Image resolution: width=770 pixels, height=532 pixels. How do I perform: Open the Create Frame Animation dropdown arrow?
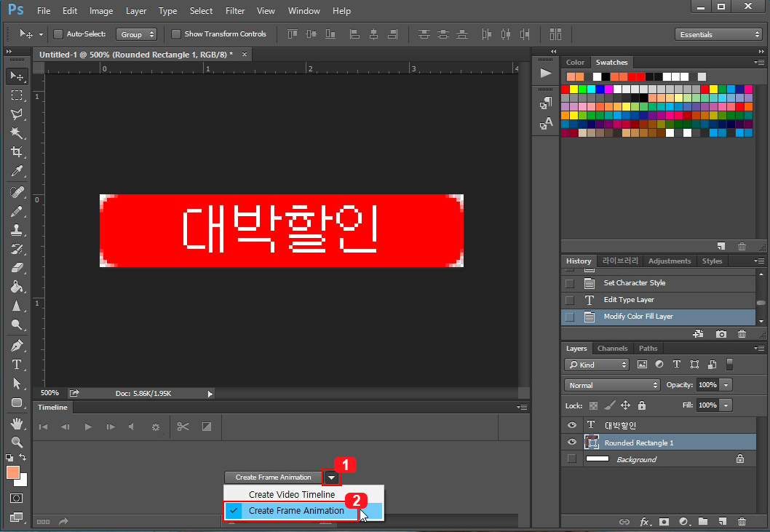click(x=331, y=477)
